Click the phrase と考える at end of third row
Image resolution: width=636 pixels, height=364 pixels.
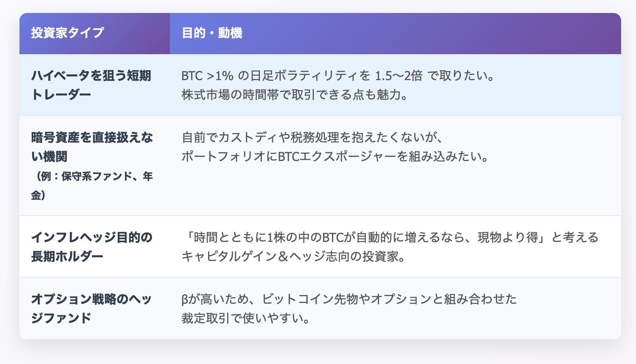point(575,237)
